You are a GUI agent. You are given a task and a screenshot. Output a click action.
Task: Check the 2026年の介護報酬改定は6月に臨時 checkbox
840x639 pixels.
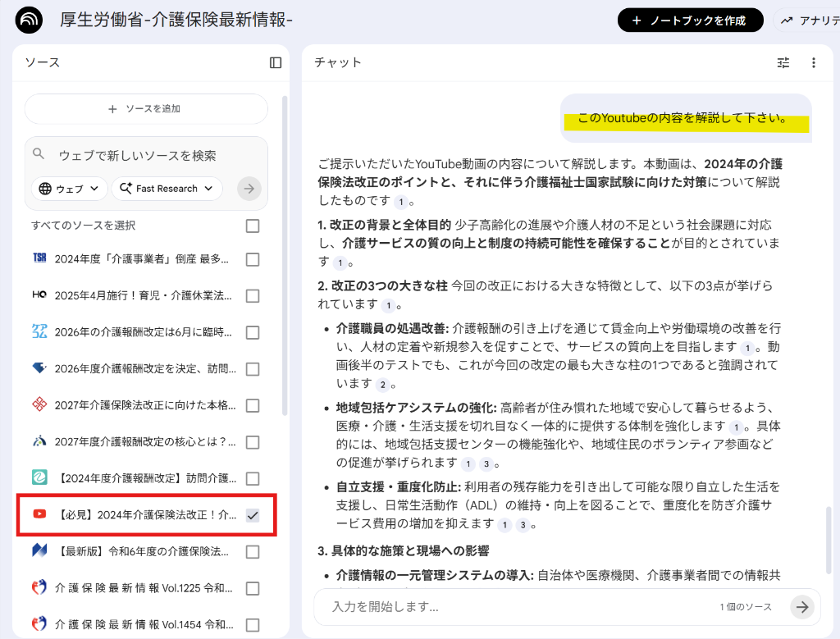click(x=253, y=332)
